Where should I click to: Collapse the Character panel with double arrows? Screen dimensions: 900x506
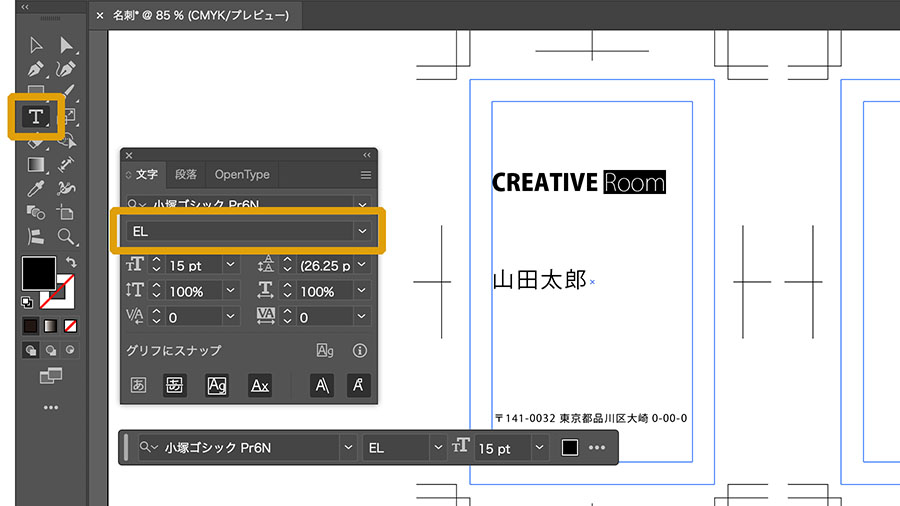click(367, 155)
